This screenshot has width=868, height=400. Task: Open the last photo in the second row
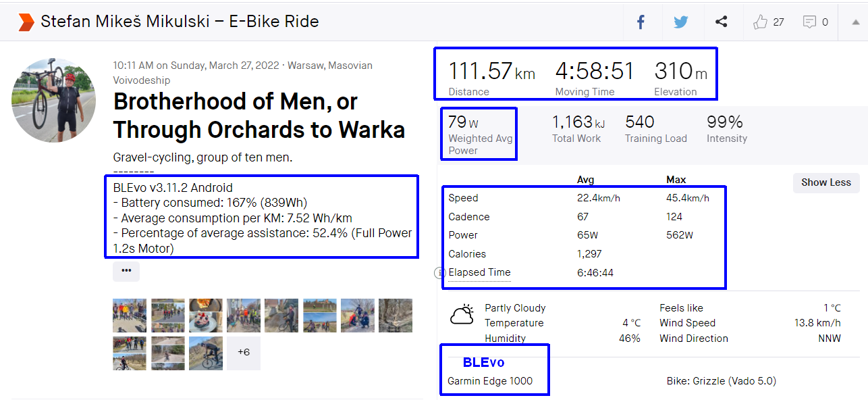(x=205, y=353)
